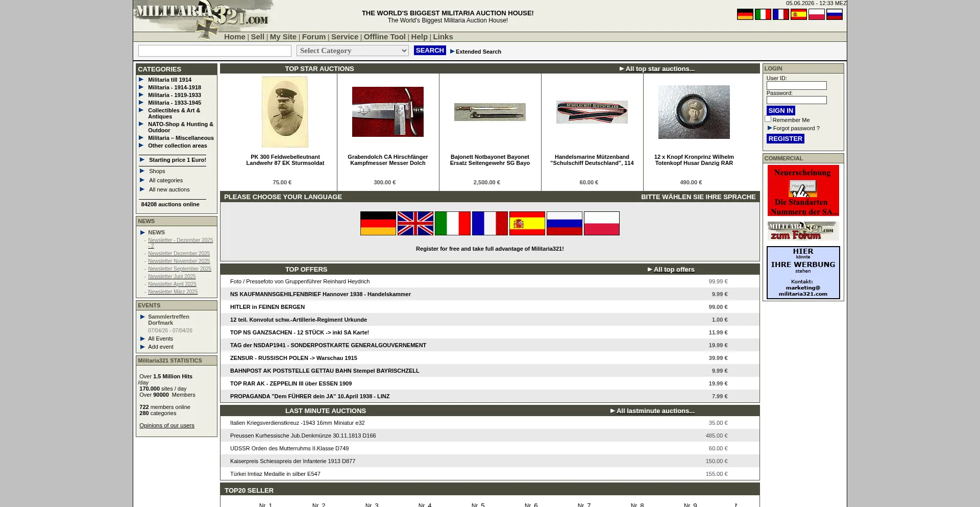Open Help in navigation menu

point(419,37)
